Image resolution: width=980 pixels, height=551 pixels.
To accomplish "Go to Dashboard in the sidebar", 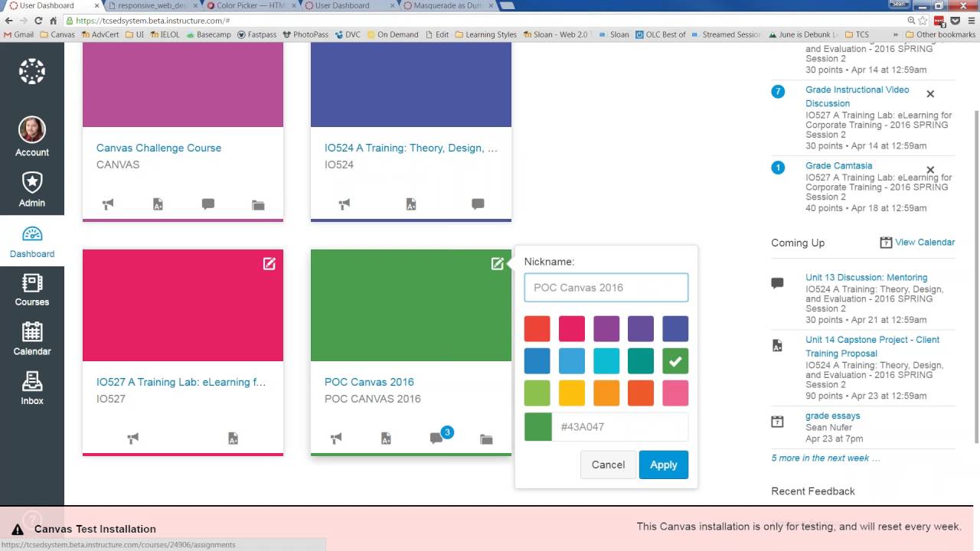I will [x=32, y=240].
